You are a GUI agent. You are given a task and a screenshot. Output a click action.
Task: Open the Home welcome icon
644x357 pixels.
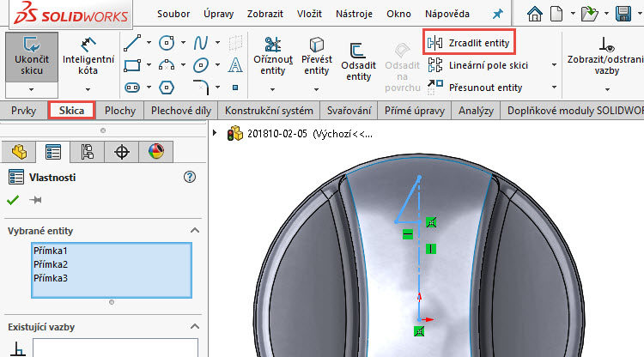tap(535, 14)
